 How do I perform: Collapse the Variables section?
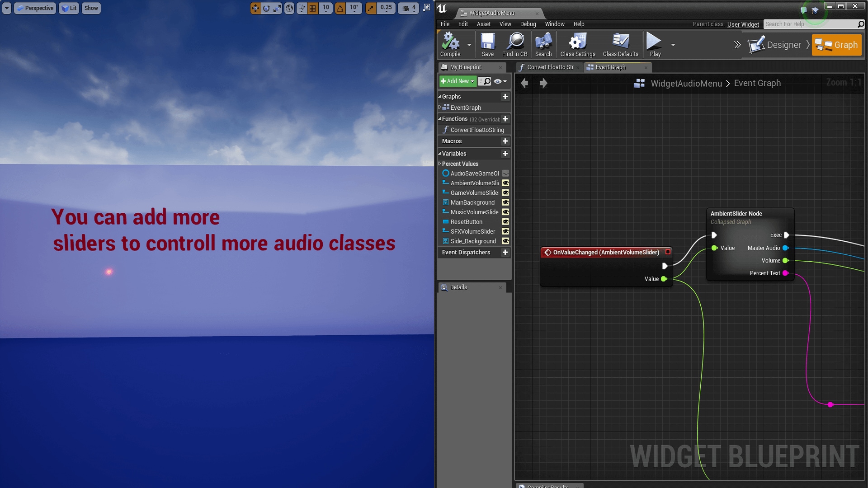tap(441, 154)
